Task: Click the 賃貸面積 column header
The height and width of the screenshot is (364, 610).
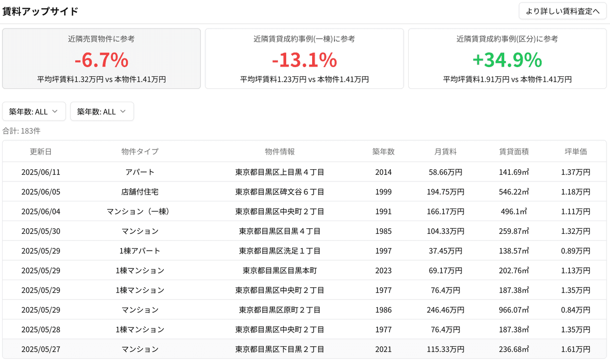Action: [514, 151]
